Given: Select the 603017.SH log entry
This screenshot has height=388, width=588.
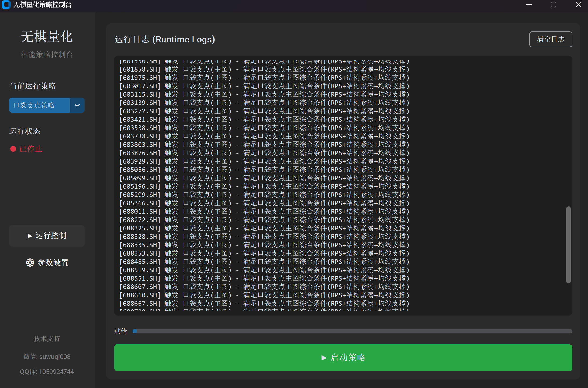Looking at the screenshot, I should coord(264,86).
